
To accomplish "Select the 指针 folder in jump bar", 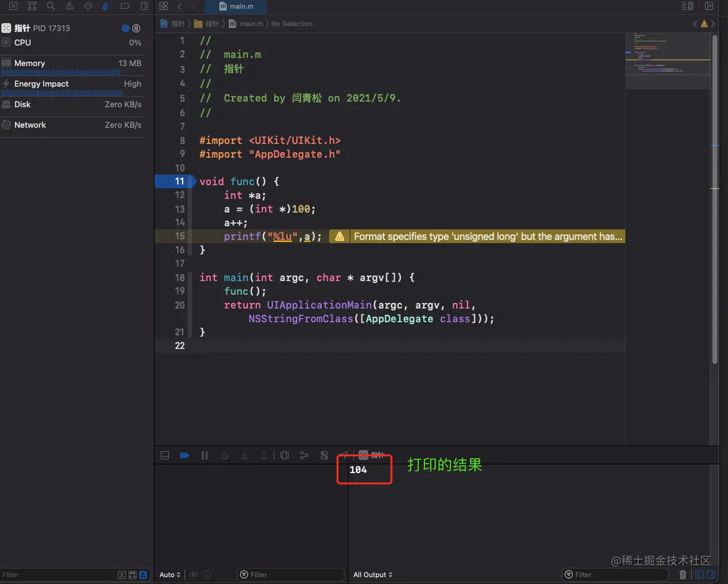I will click(206, 24).
